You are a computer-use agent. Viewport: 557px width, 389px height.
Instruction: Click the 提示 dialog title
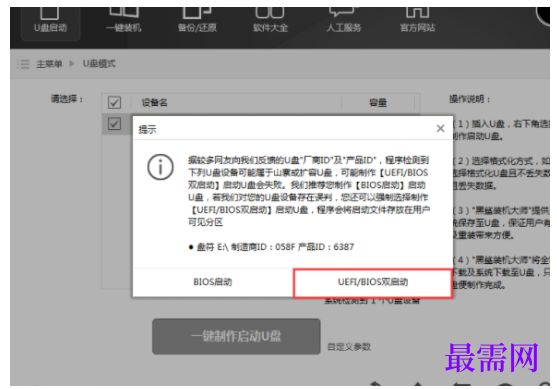point(147,130)
